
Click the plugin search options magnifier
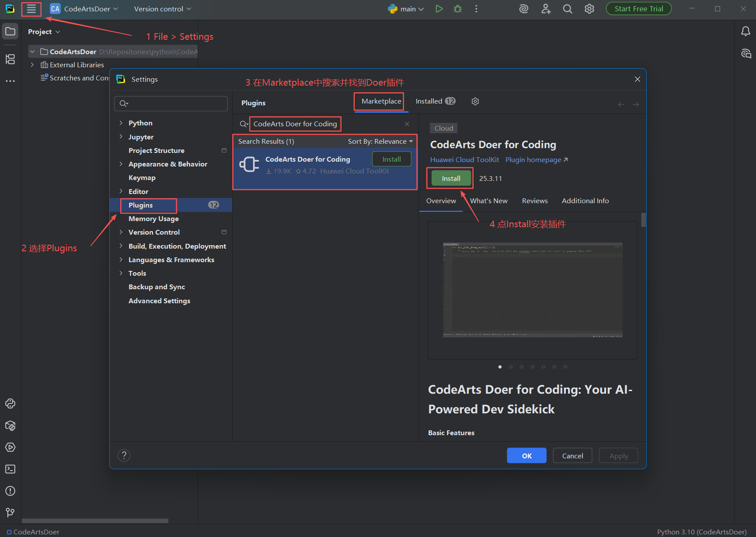point(244,124)
